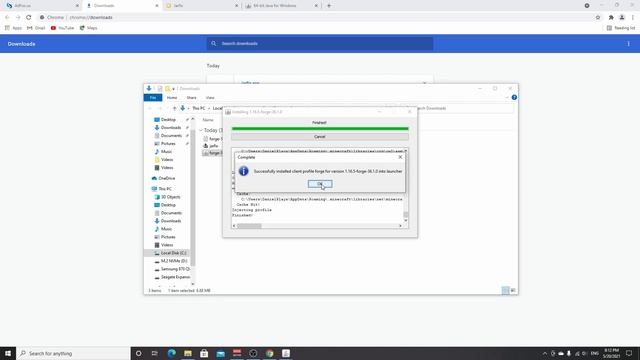Bookmark this page with star icon
The image size is (640, 360).
[x=598, y=17]
